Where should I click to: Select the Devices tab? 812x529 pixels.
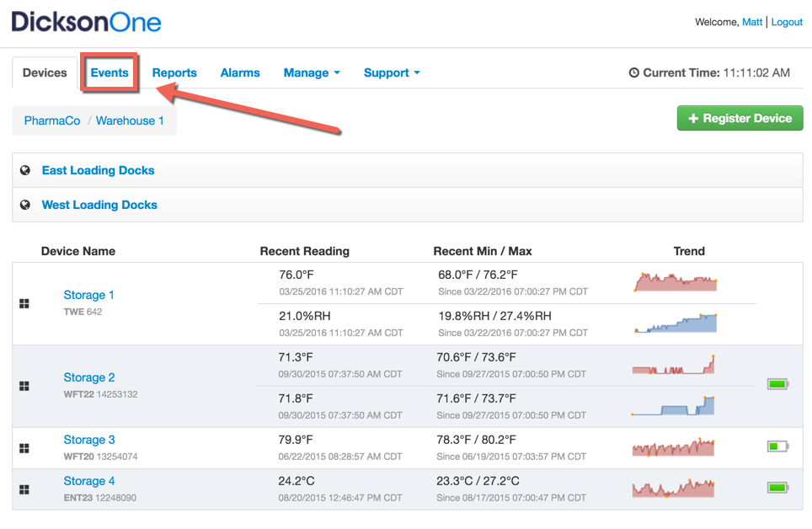[45, 72]
